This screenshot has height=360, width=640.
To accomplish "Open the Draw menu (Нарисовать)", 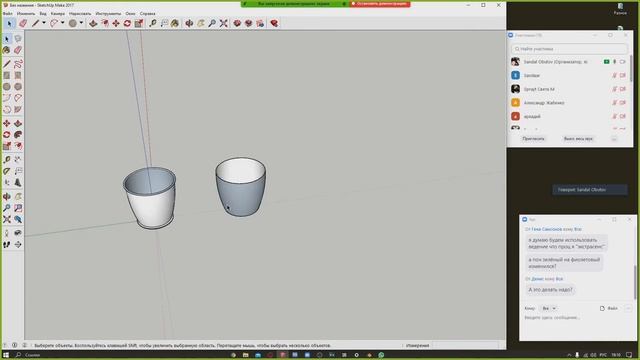I will click(80, 13).
